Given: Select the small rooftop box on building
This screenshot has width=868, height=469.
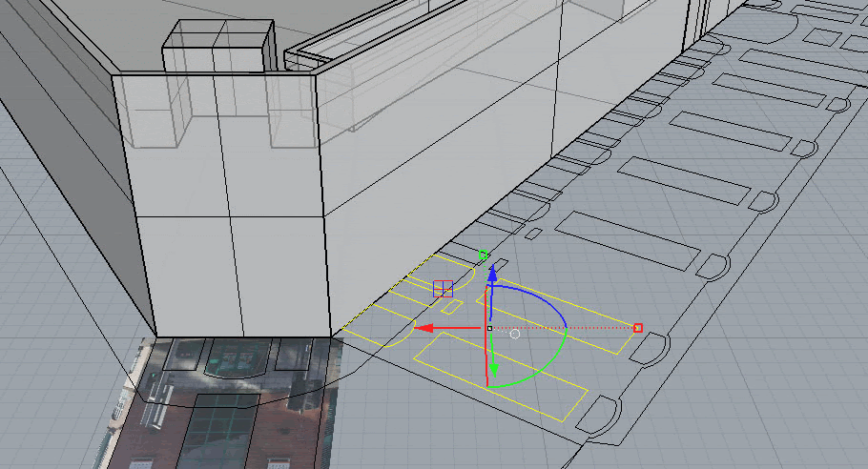Looking at the screenshot, I should tap(217, 46).
